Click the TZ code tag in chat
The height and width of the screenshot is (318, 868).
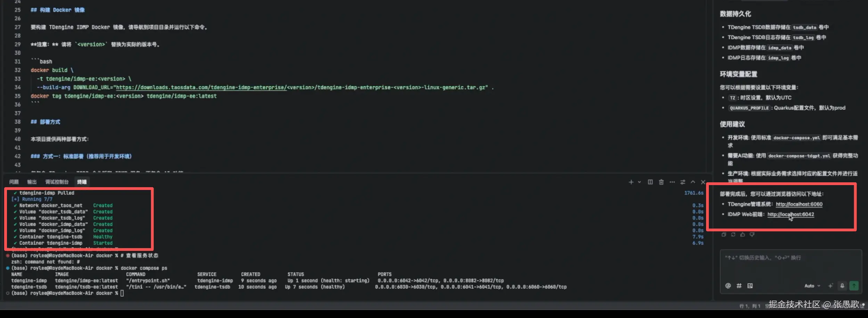tap(732, 98)
